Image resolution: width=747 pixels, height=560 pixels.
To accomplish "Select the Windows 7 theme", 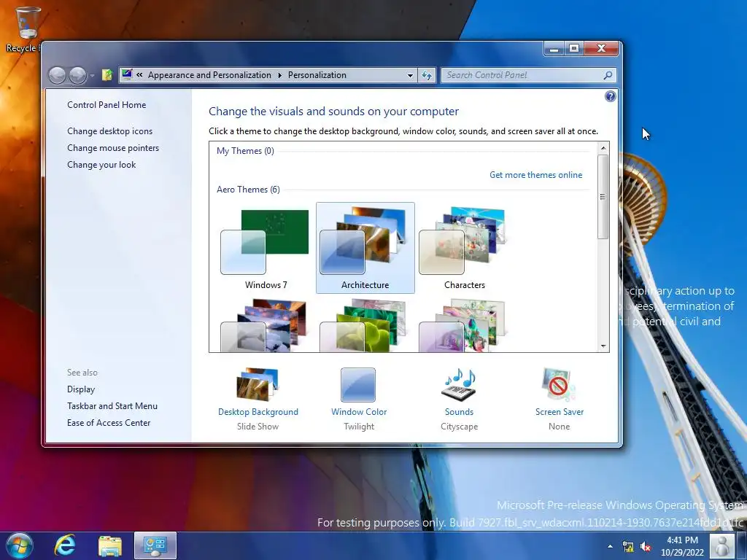I will click(x=266, y=248).
